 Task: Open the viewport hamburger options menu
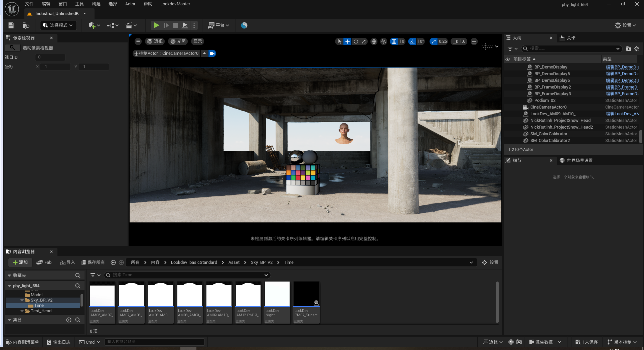[138, 41]
